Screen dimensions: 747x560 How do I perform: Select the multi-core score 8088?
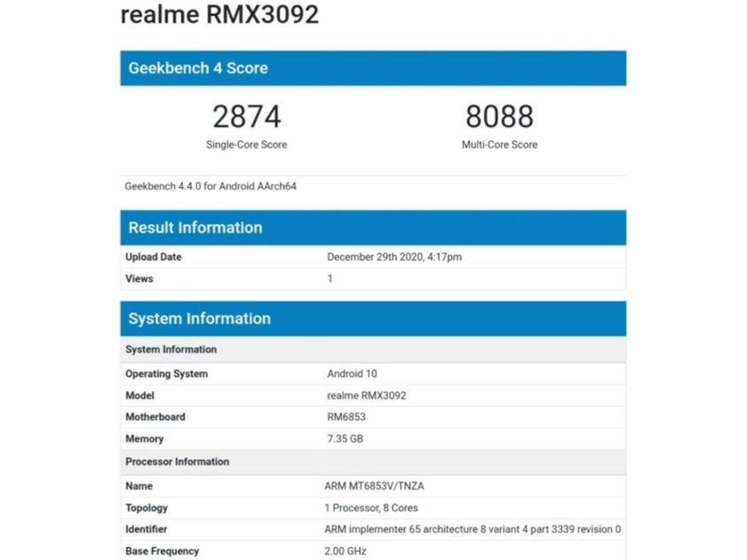(x=499, y=117)
